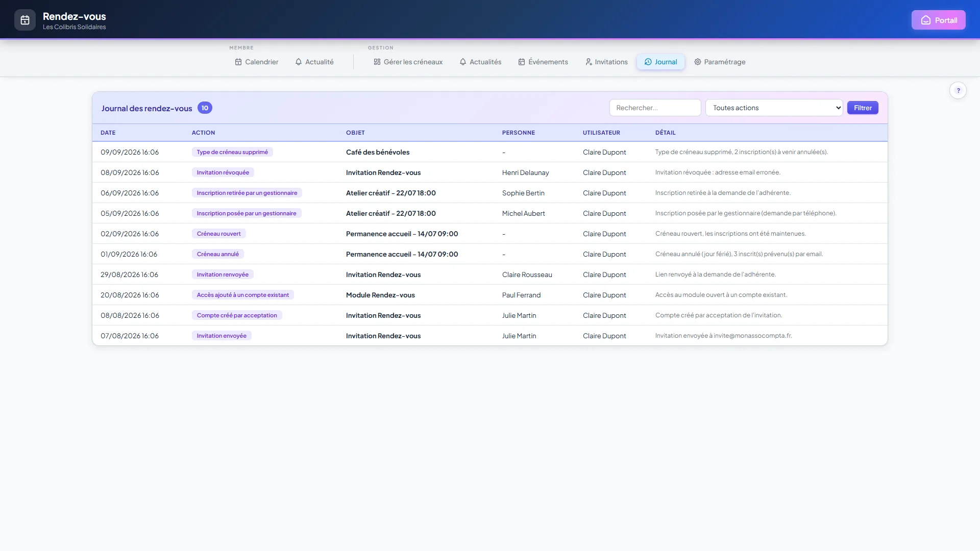Viewport: 980px width, 551px height.
Task: Click the Filtrer button
Action: point(863,108)
